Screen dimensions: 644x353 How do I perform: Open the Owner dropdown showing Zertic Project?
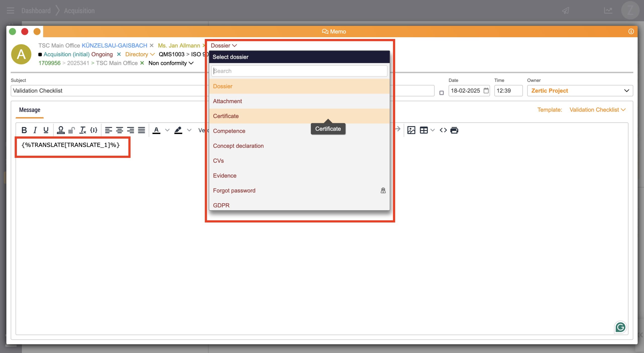pos(580,91)
